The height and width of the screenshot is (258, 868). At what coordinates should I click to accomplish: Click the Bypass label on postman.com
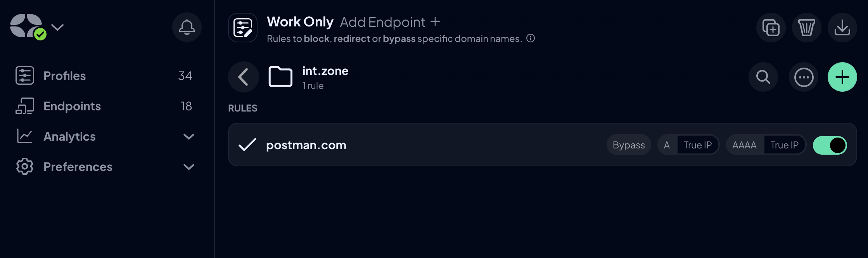[629, 145]
